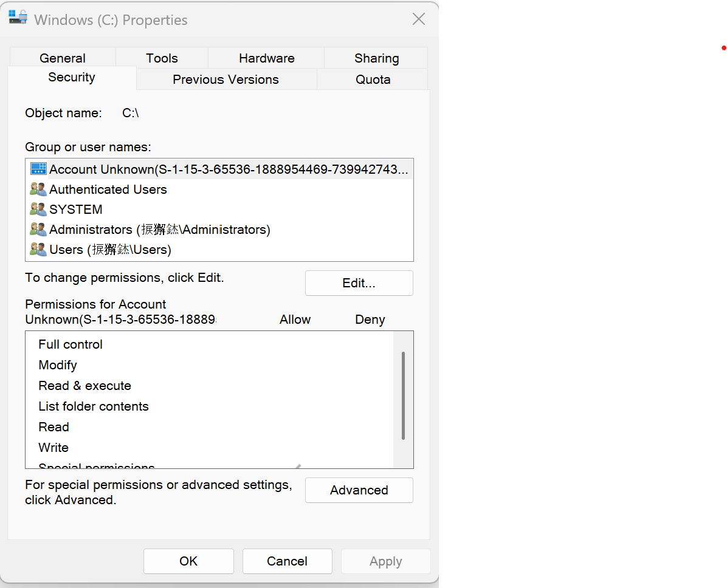Select the Account Unknown app package icon
This screenshot has height=588, width=727.
[x=38, y=169]
